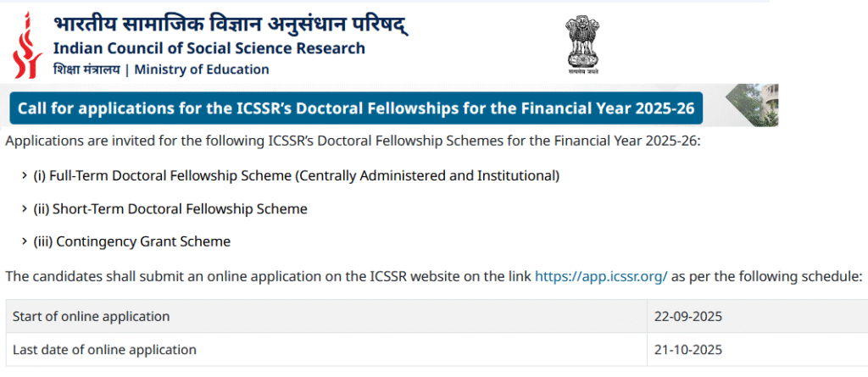Click the Hindi council name heading
This screenshot has height=377, width=868.
230,22
